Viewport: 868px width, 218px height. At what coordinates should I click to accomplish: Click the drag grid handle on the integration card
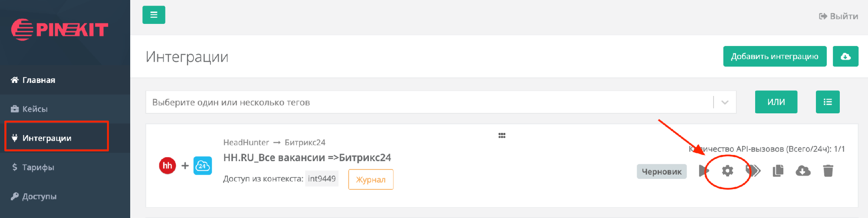tap(502, 135)
